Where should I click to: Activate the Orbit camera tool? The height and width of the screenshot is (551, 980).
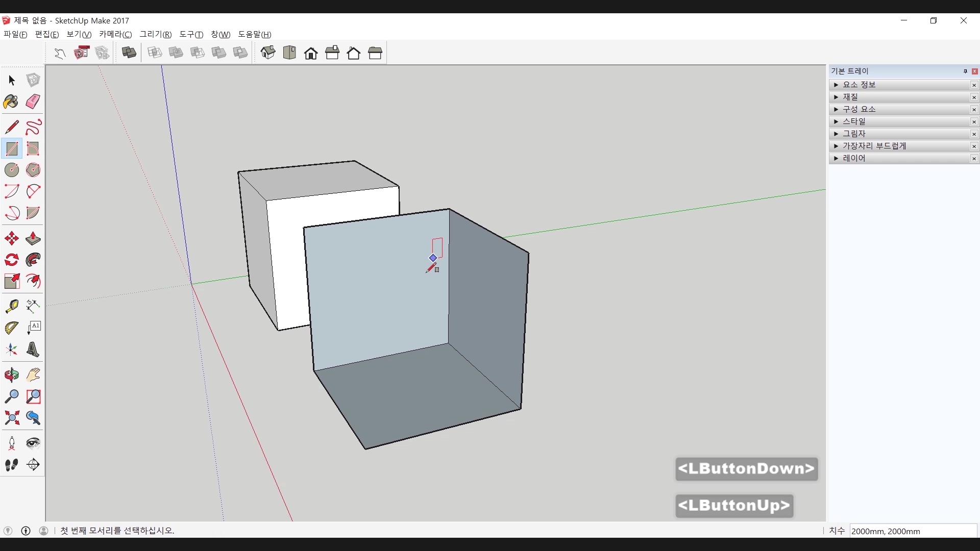(11, 375)
